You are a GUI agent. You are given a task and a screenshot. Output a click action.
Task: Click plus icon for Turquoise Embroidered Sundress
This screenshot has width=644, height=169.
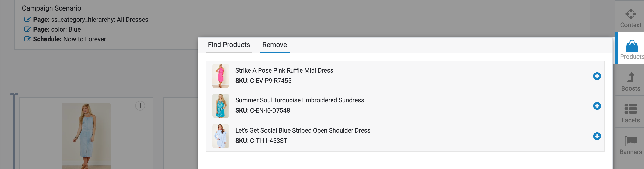(597, 106)
